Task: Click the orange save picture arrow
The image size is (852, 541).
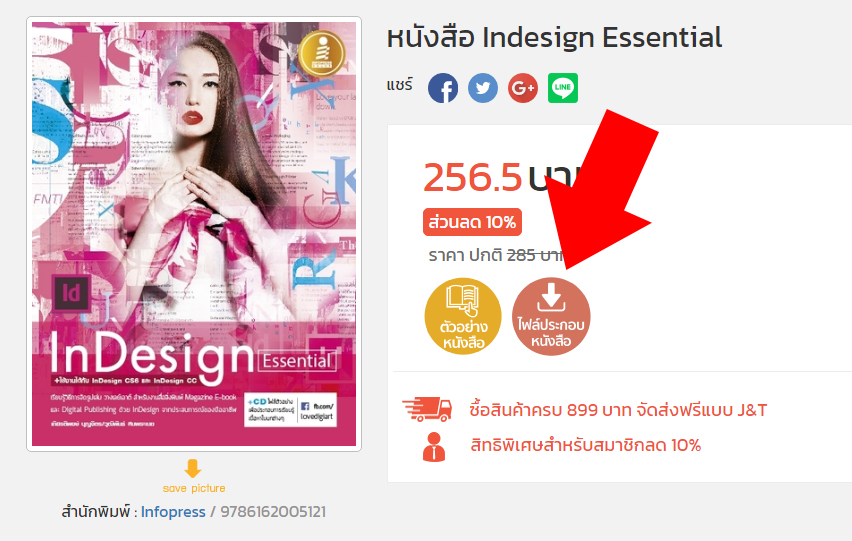Action: (193, 468)
